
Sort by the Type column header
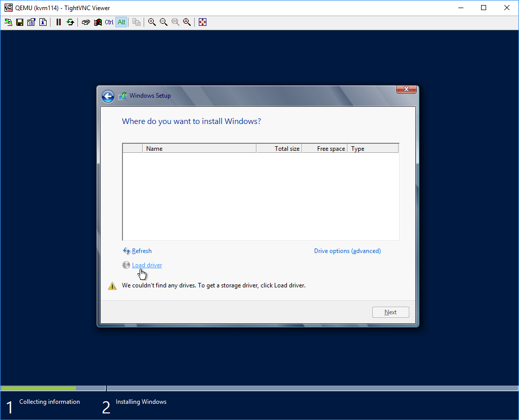pyautogui.click(x=373, y=148)
